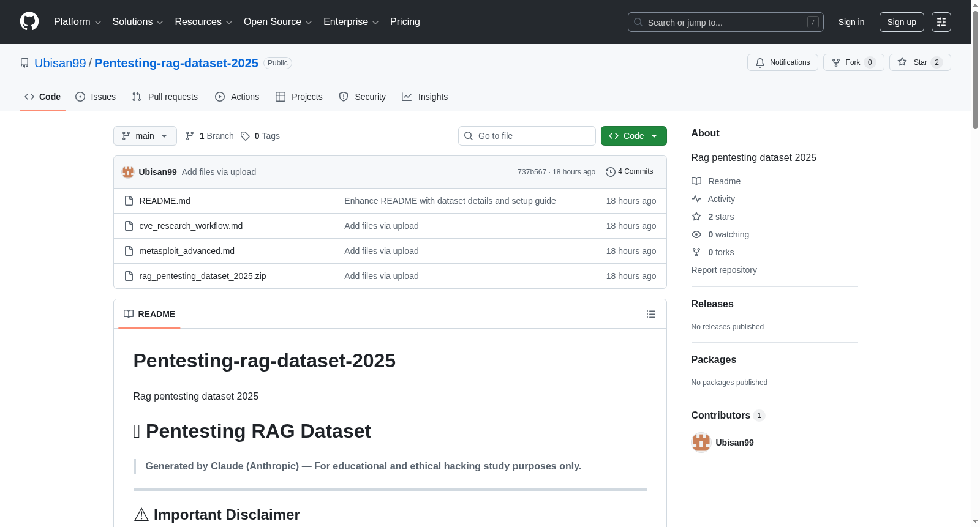Screen dimensions: 980x527
Task: Select the Code repository tab
Action: (x=43, y=97)
